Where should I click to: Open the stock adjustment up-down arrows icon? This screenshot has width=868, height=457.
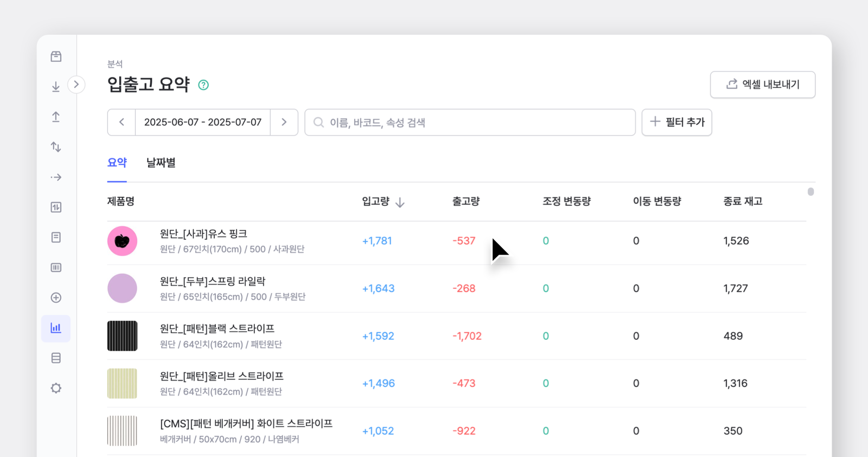[x=56, y=147]
